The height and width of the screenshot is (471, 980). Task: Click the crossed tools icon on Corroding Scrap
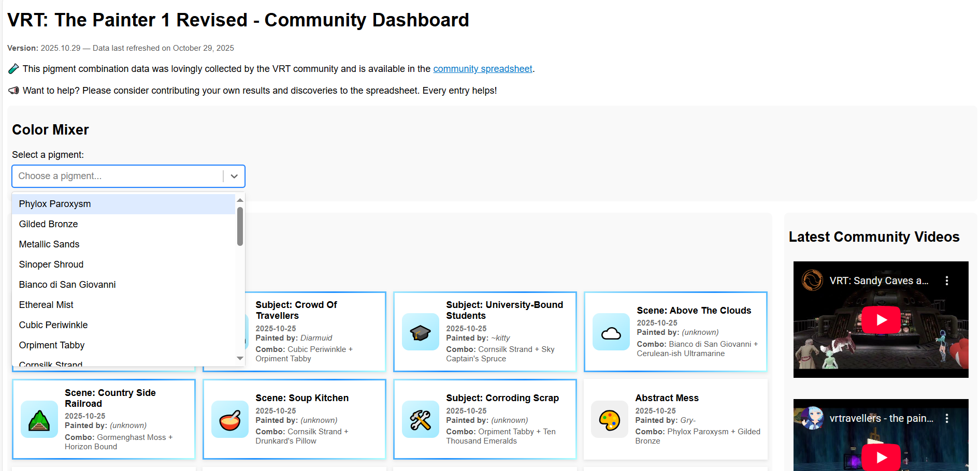click(x=420, y=420)
